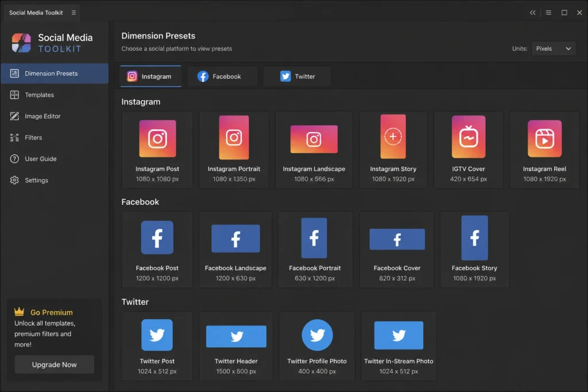Viewport: 588px width, 392px height.
Task: Select the Twitter Profile Photo circle icon
Action: tap(317, 335)
